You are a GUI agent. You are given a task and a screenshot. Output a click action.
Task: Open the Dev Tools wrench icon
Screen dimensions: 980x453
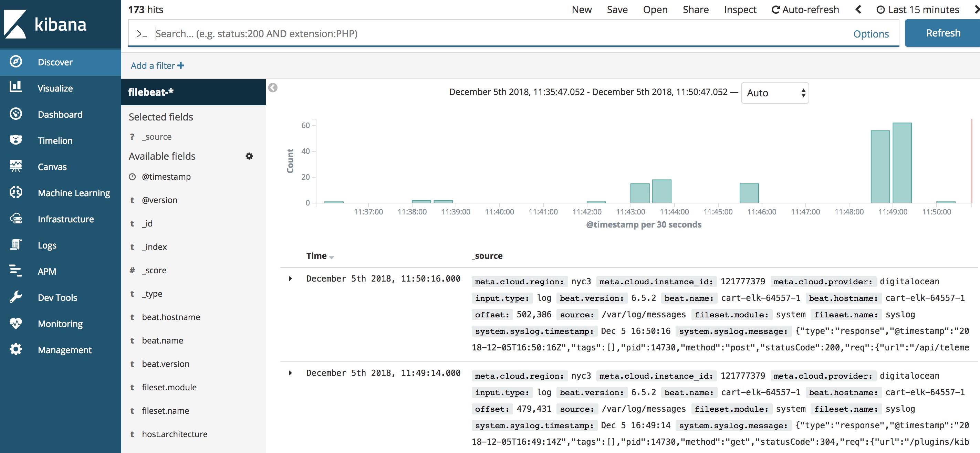[x=15, y=297]
